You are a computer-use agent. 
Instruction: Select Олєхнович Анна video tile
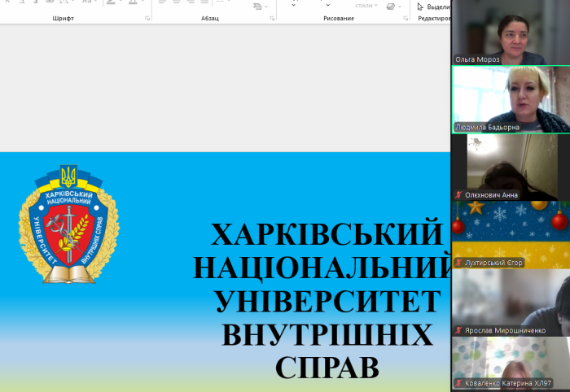511,167
